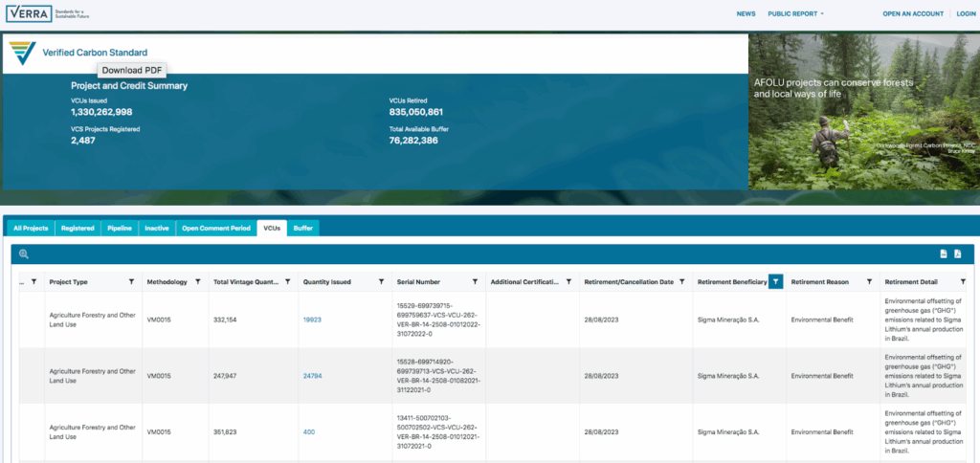Switch to the Open Comment Period tab
980x463 pixels.
[216, 228]
